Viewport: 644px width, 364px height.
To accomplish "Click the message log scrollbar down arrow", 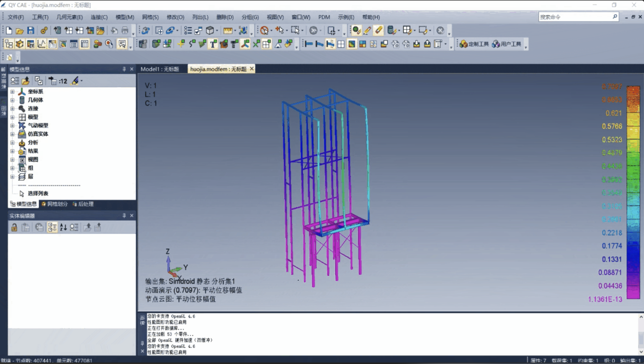I will click(x=641, y=352).
